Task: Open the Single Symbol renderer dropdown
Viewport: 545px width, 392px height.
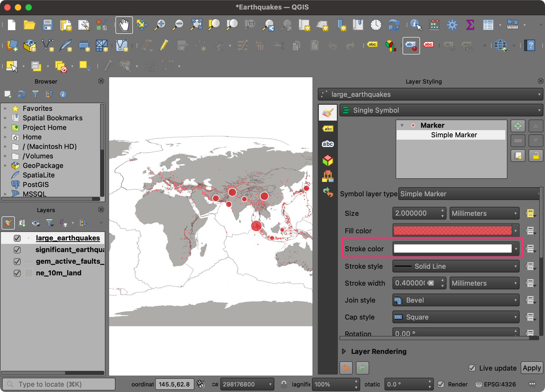Action: [x=441, y=110]
